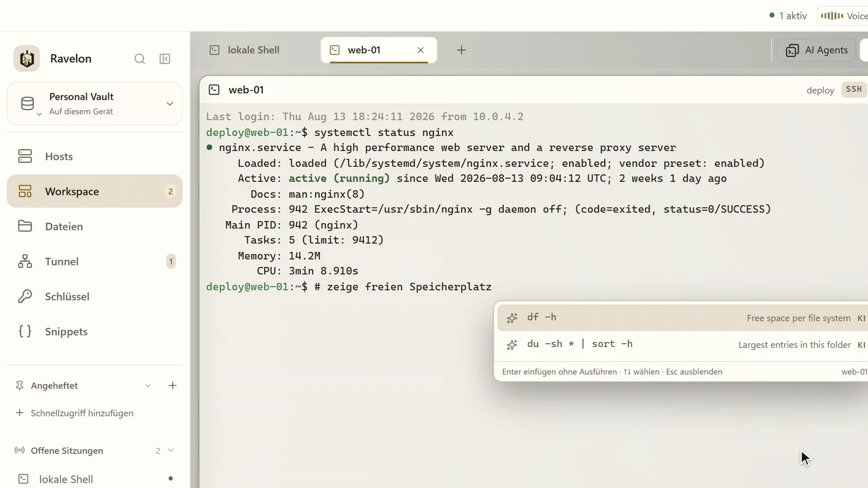This screenshot has width=868, height=488.
Task: Click the sparkle icon beside df -h
Action: (x=512, y=318)
